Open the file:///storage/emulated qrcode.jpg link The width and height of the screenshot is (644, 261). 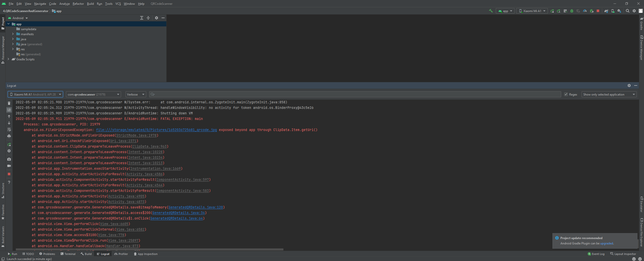tap(156, 130)
